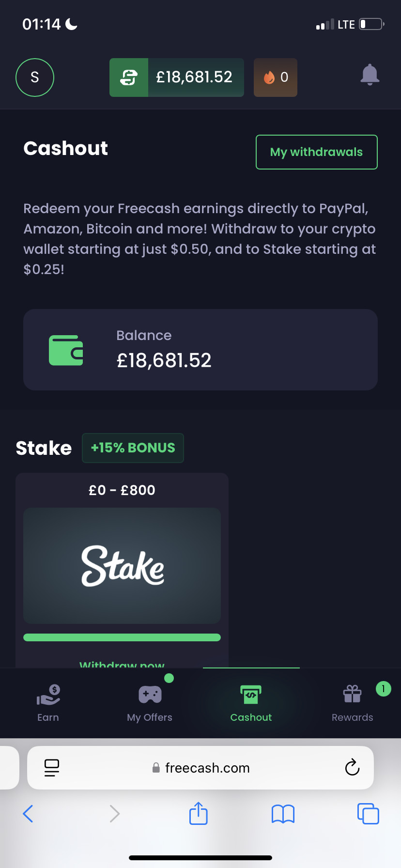Open the My Offers tab
Viewport: 401px width, 868px height.
(x=150, y=702)
